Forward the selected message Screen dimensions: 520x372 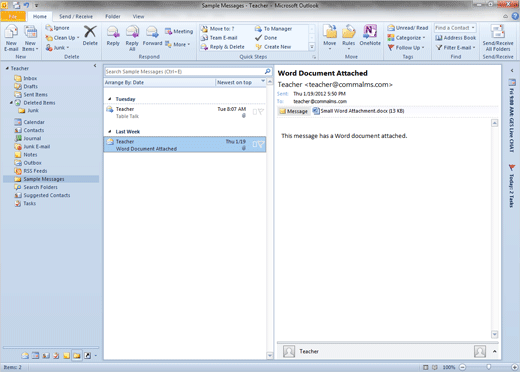point(152,36)
